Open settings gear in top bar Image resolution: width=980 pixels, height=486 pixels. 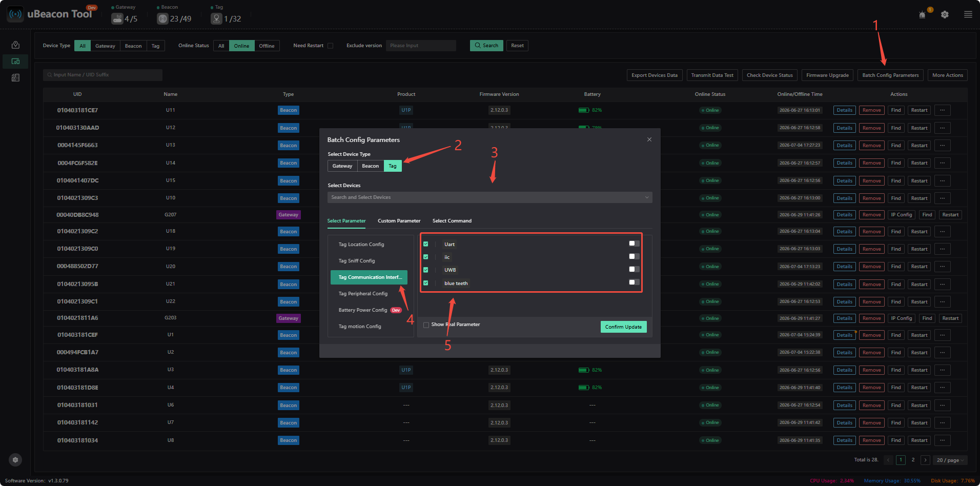(x=945, y=15)
